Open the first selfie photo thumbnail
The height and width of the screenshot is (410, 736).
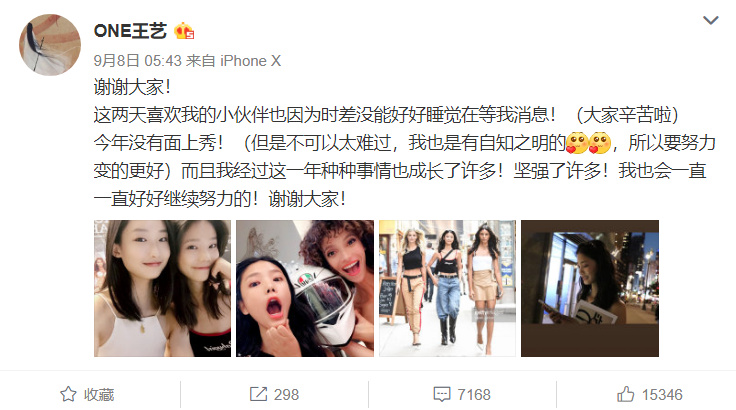162,288
